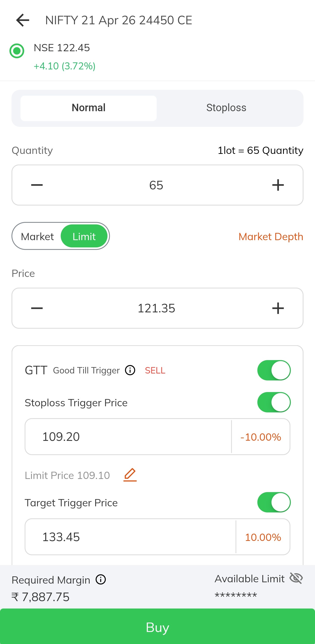Increase price with plus icon

[x=278, y=308]
